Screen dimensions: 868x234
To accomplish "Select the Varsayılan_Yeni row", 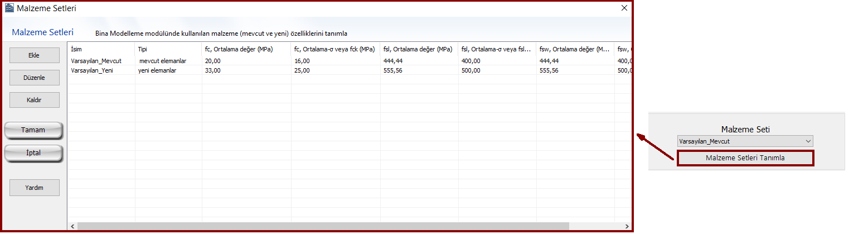I will pyautogui.click(x=93, y=70).
